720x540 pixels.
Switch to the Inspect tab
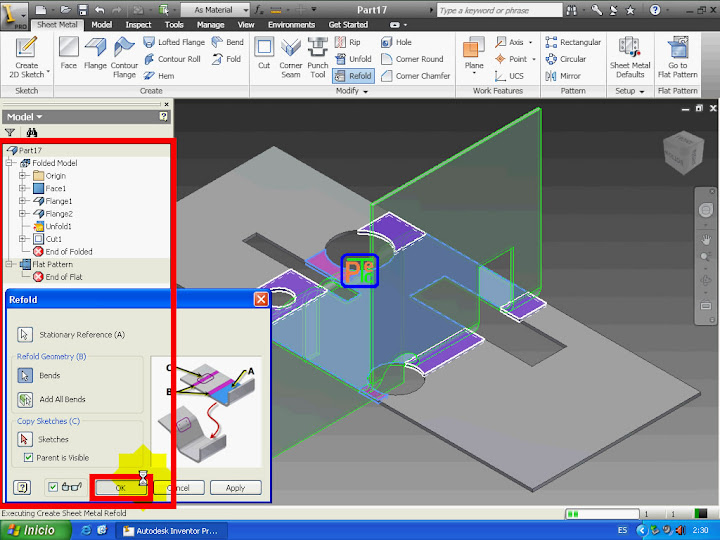click(138, 25)
